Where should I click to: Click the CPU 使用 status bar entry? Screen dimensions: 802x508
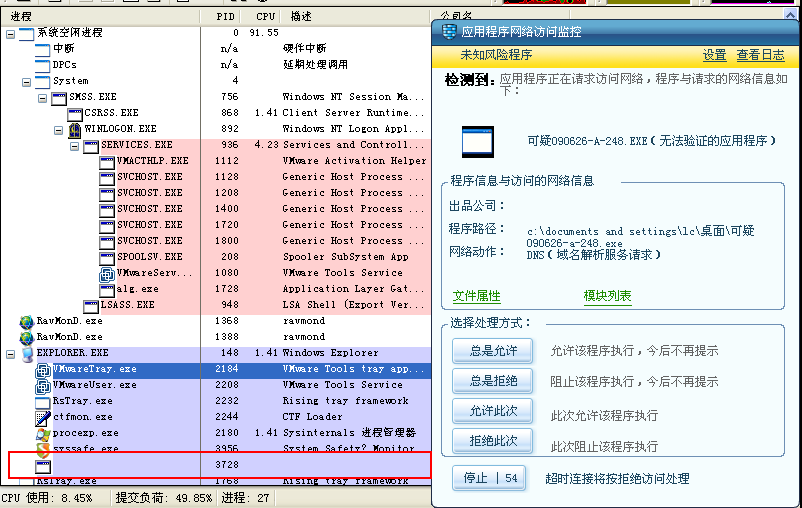click(x=47, y=498)
